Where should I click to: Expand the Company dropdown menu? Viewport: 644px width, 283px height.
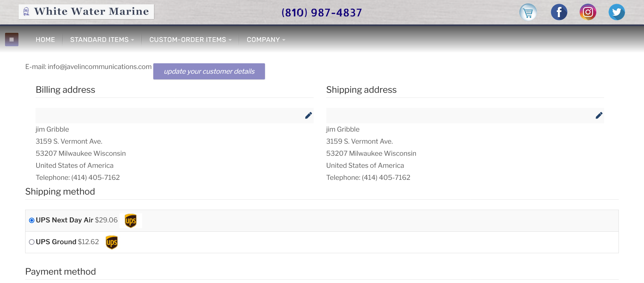[x=266, y=40]
